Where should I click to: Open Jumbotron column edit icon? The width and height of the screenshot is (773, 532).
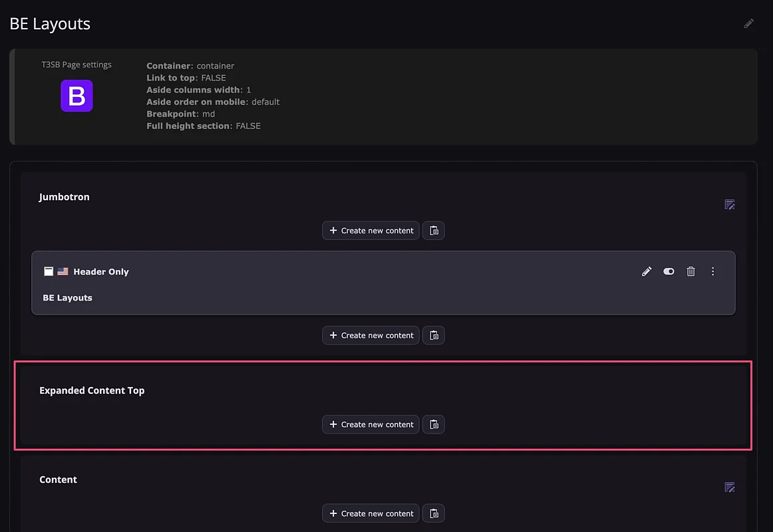point(730,204)
